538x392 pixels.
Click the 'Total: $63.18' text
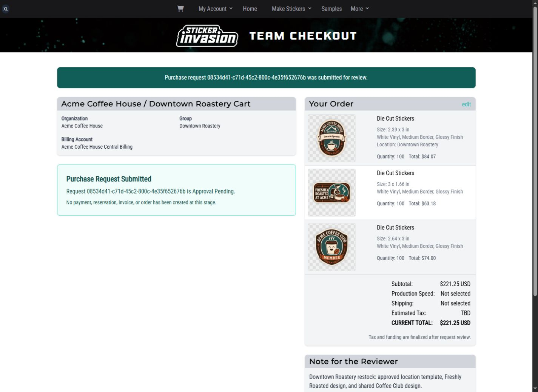point(422,204)
